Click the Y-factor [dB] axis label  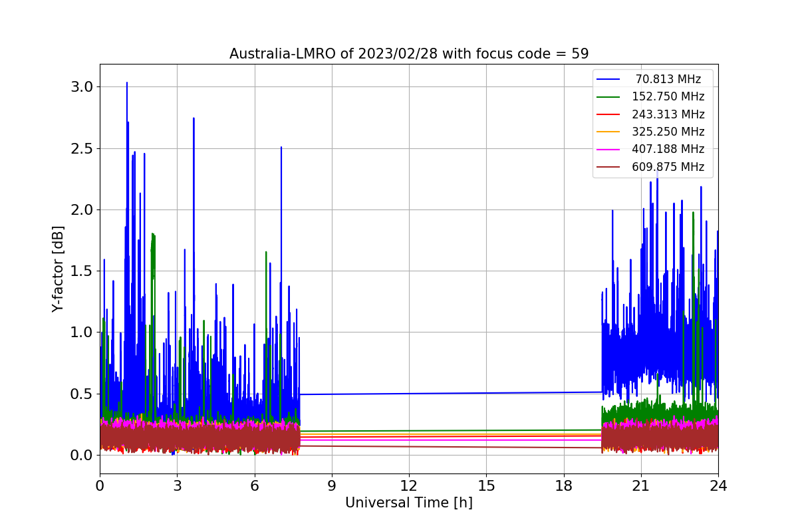click(59, 269)
